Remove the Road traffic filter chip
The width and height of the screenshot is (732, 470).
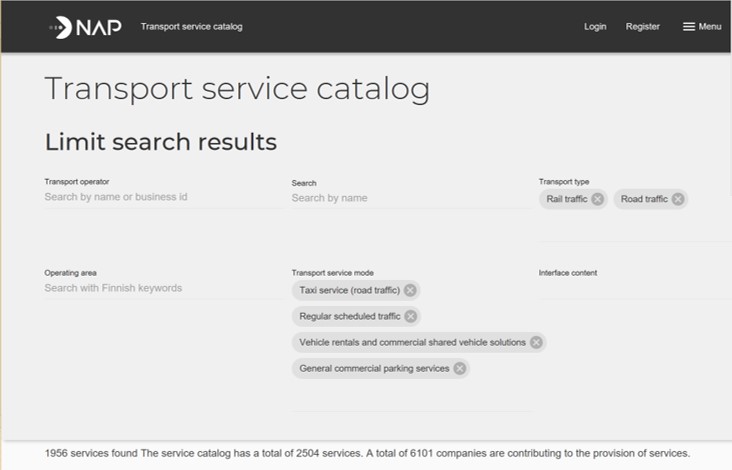(x=678, y=199)
